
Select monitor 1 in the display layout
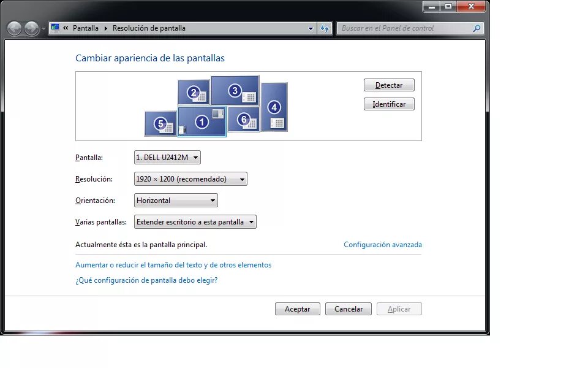[202, 121]
